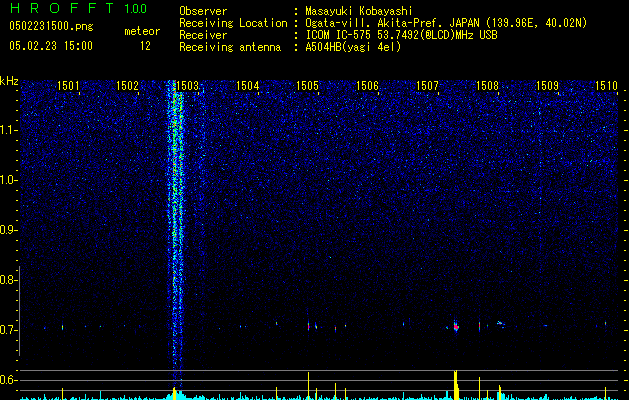Click the 1.0 kHz axis label
This screenshot has height=400, width=629.
(x=9, y=180)
